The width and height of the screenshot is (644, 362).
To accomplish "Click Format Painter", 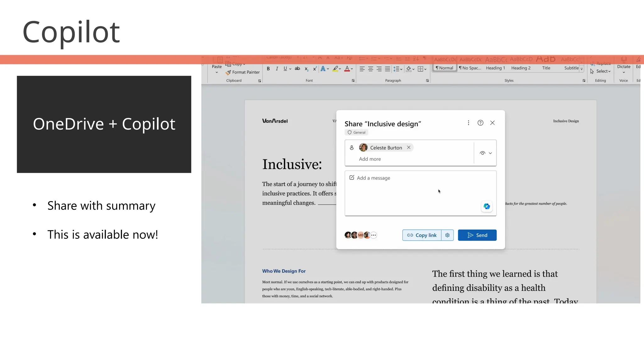I will click(242, 72).
